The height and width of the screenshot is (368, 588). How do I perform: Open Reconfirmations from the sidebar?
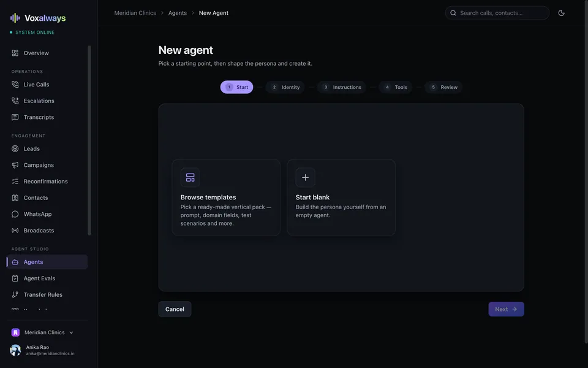[x=46, y=182]
